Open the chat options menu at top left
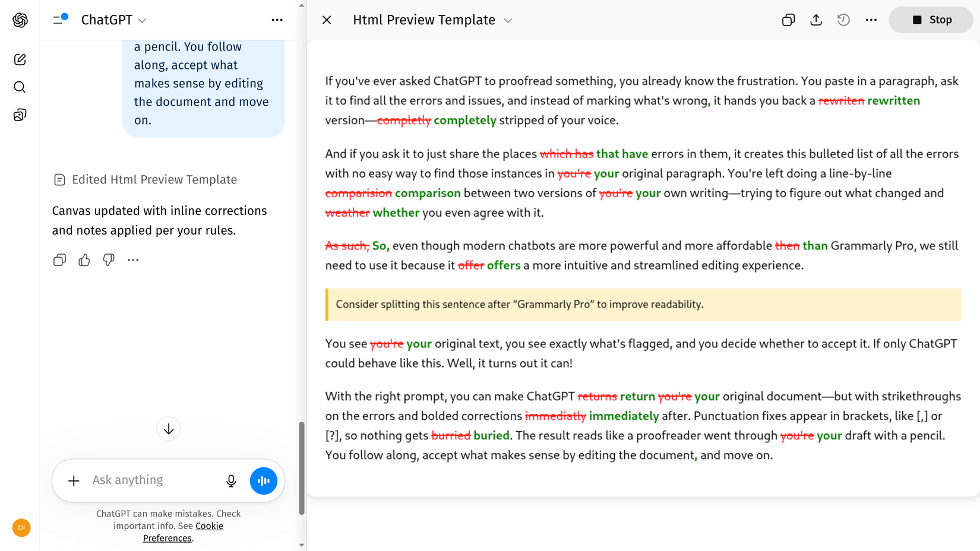Viewport: 980px width, 551px height. point(277,20)
